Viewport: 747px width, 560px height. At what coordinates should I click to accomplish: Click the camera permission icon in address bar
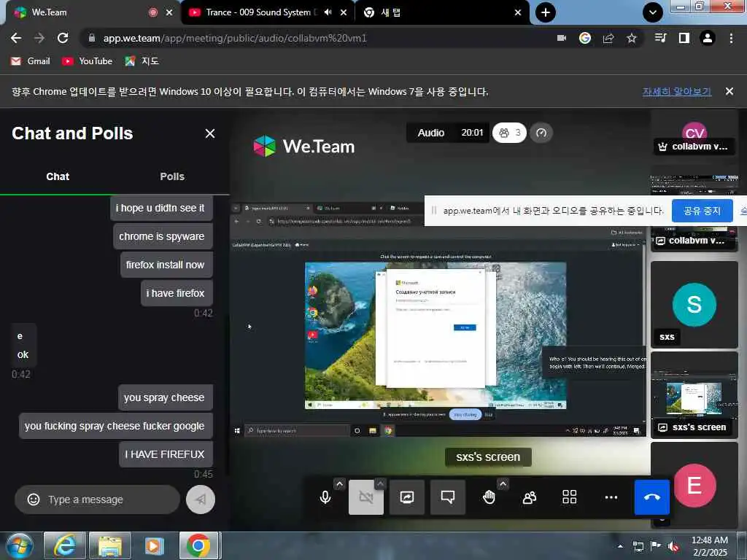[562, 38]
